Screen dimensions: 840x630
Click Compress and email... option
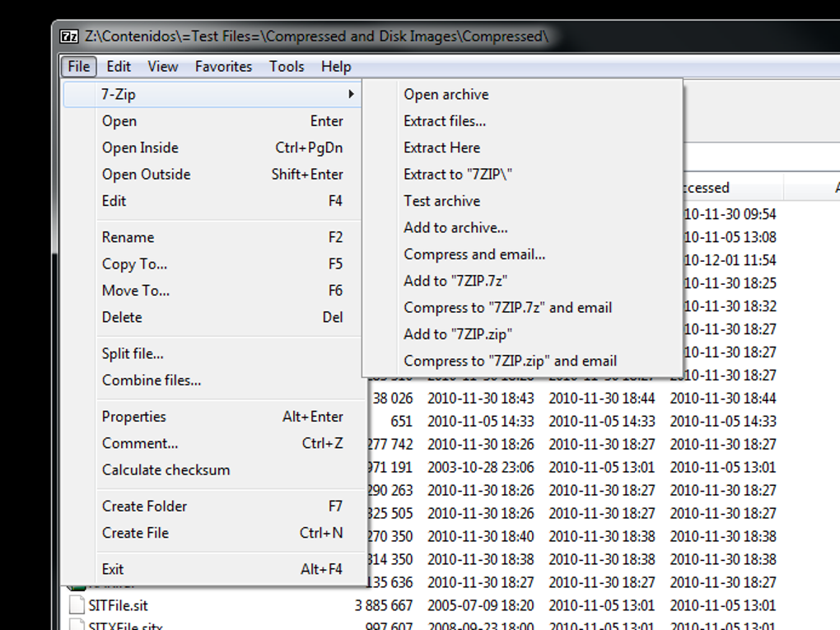pyautogui.click(x=522, y=254)
